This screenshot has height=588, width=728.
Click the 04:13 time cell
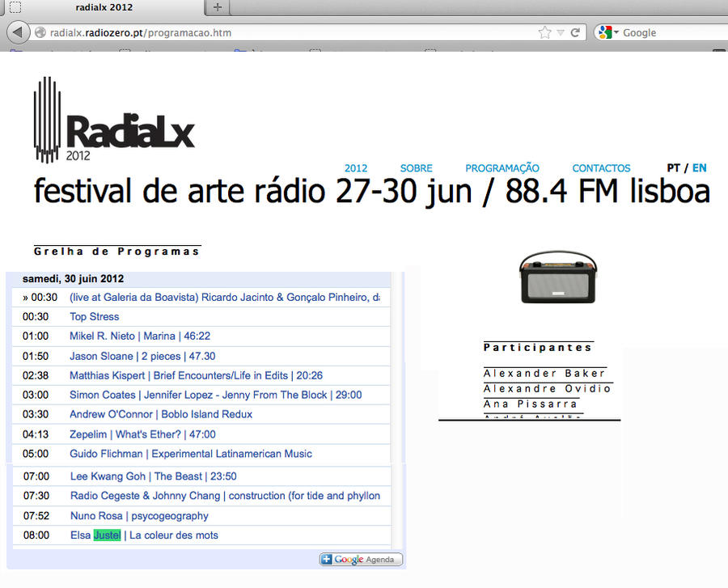click(x=36, y=434)
